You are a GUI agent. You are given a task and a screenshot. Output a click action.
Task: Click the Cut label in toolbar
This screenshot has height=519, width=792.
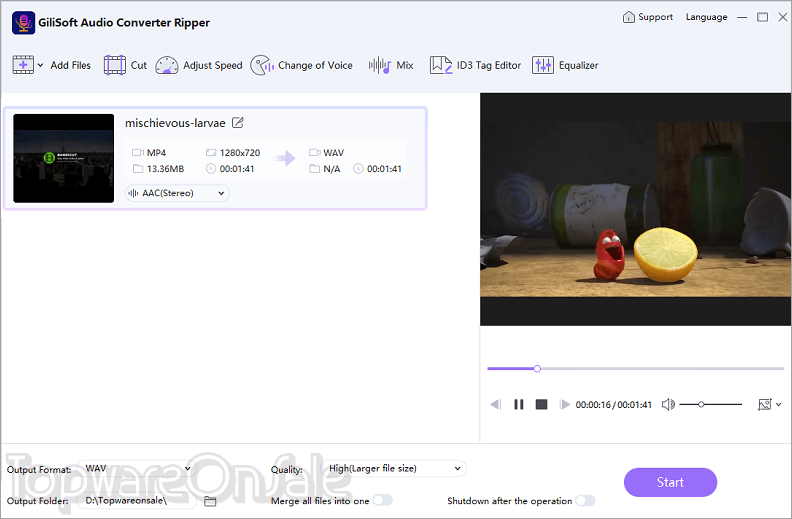coord(138,65)
